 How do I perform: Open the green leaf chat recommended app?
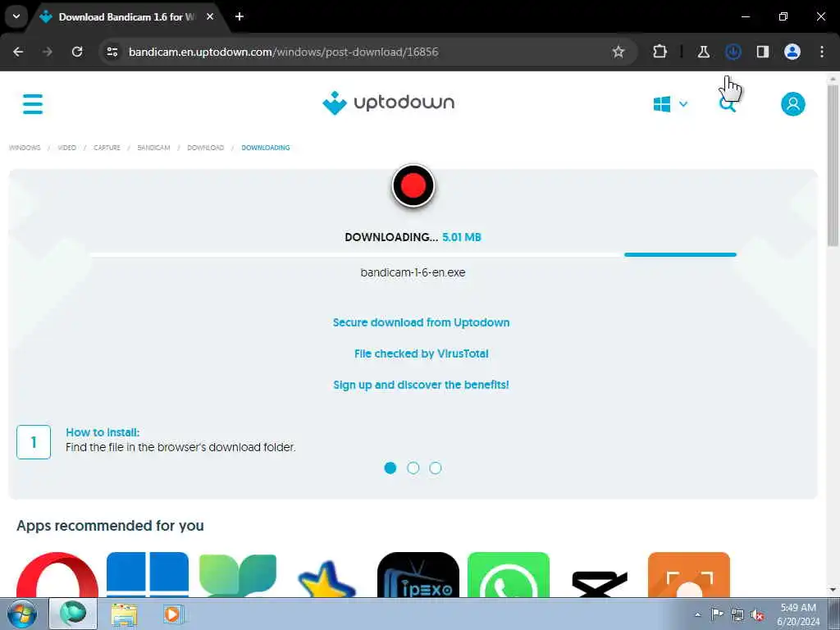coord(238,575)
